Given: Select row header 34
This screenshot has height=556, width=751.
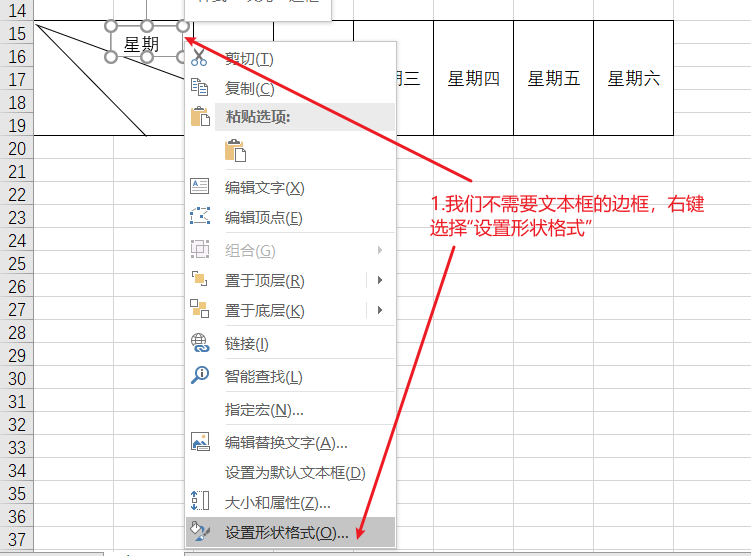Looking at the screenshot, I should [17, 471].
